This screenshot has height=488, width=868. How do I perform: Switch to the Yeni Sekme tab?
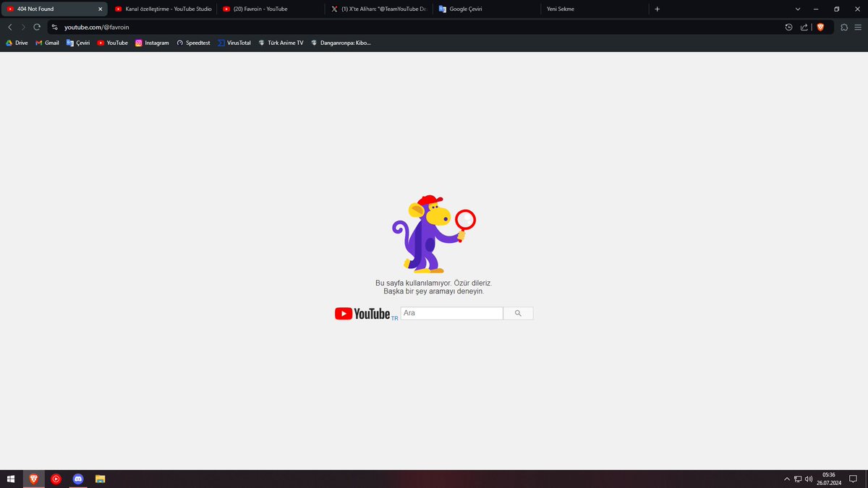pyautogui.click(x=593, y=9)
